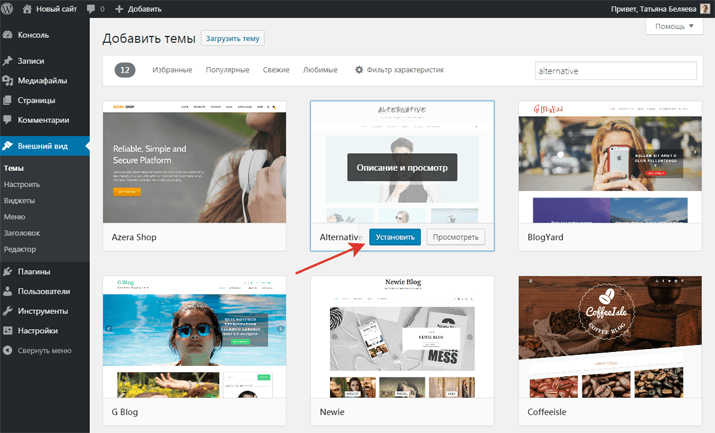This screenshot has width=715, height=433.
Task: Click the WordPress logo icon
Action: pyautogui.click(x=7, y=9)
